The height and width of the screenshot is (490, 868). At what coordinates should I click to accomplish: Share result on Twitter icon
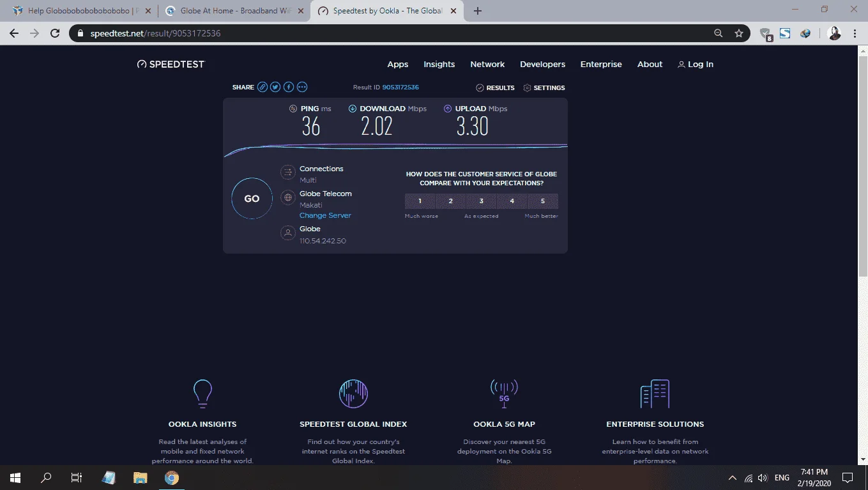click(275, 88)
